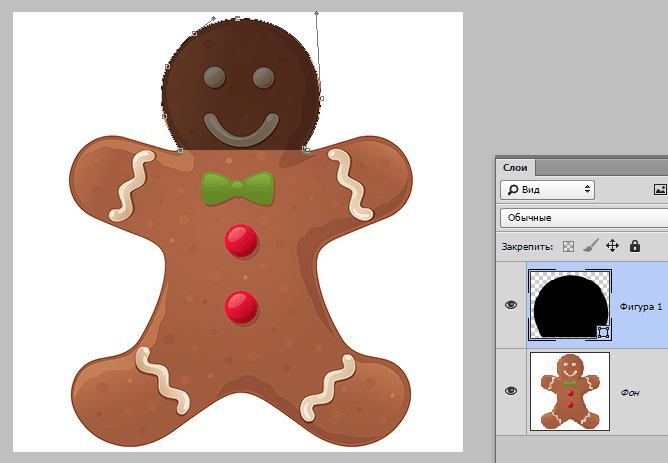Open the Вид layer filter dropdown
668x463 pixels.
547,190
